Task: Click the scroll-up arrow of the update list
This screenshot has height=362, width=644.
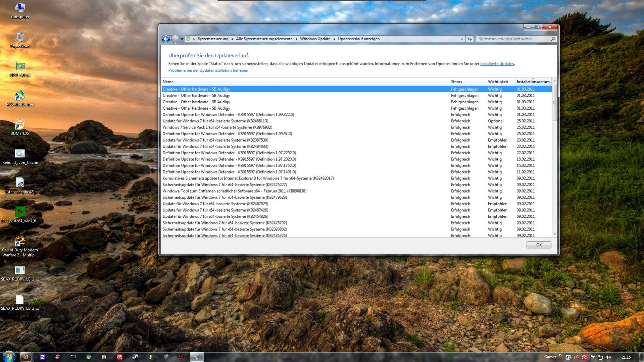Action: point(554,81)
